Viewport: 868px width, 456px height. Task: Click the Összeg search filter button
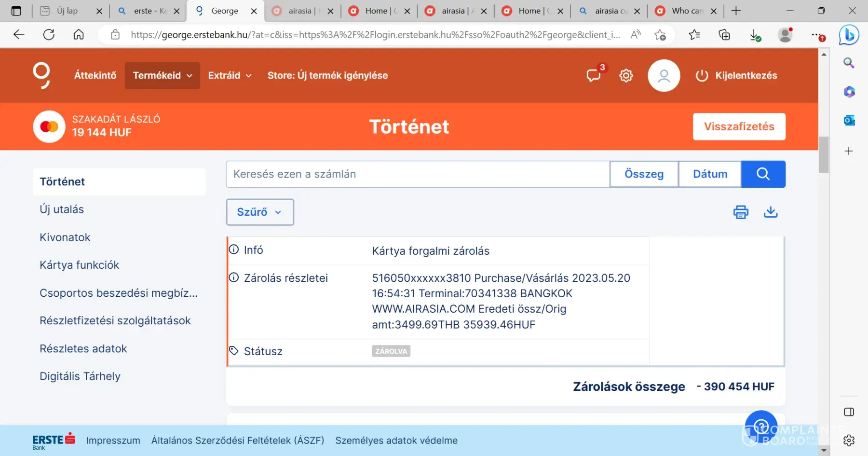[x=644, y=174]
